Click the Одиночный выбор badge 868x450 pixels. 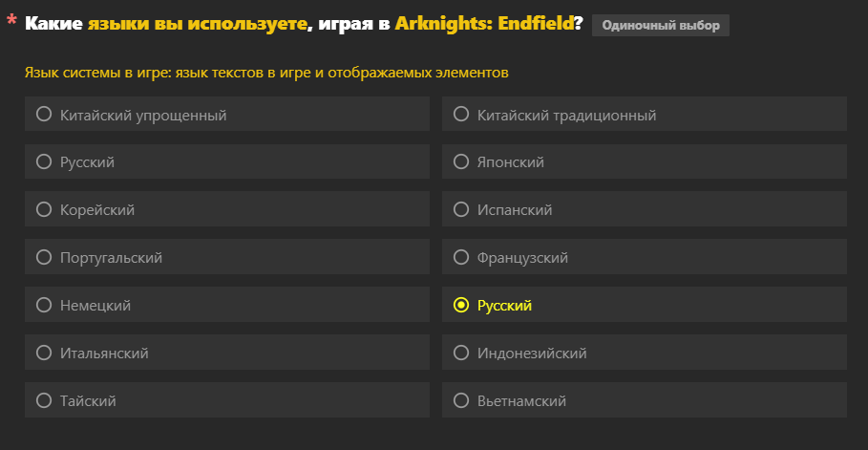point(660,25)
